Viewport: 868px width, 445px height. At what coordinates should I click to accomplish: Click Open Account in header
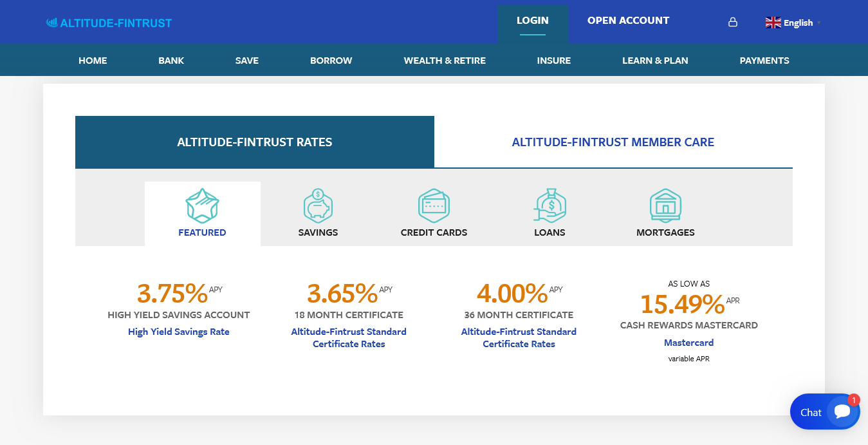pyautogui.click(x=628, y=21)
